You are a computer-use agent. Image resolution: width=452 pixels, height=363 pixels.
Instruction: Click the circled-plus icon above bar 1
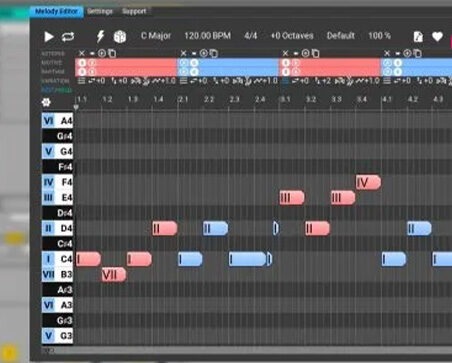(102, 53)
